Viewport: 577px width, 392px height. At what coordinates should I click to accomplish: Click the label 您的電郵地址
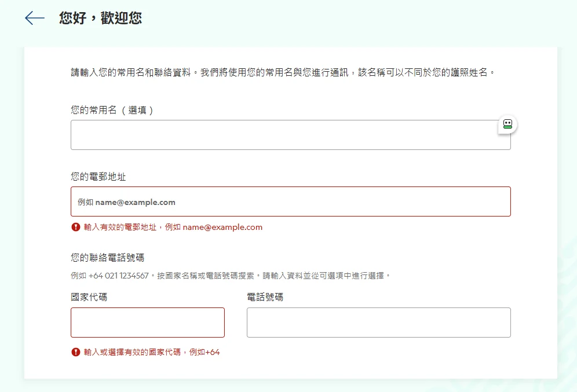(98, 177)
